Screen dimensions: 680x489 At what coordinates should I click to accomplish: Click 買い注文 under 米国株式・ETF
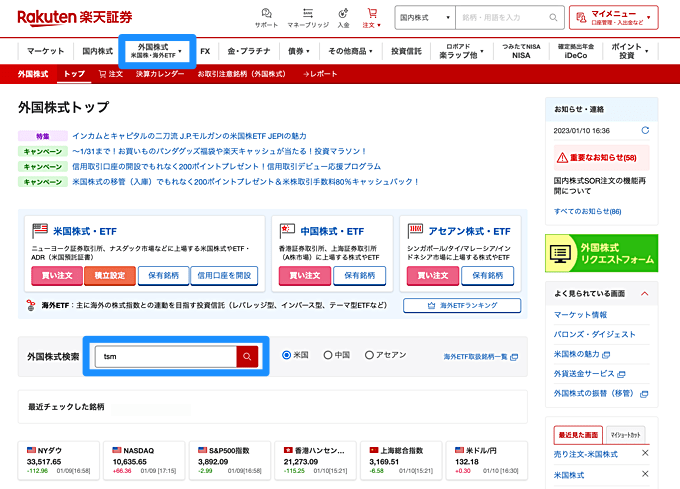(x=57, y=276)
